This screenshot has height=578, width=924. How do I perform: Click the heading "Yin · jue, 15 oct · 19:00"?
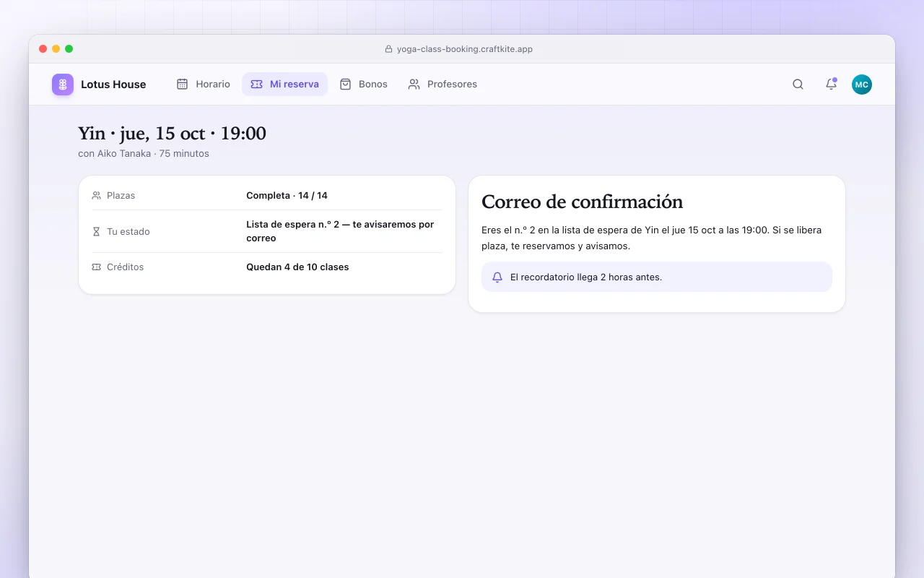tap(172, 134)
